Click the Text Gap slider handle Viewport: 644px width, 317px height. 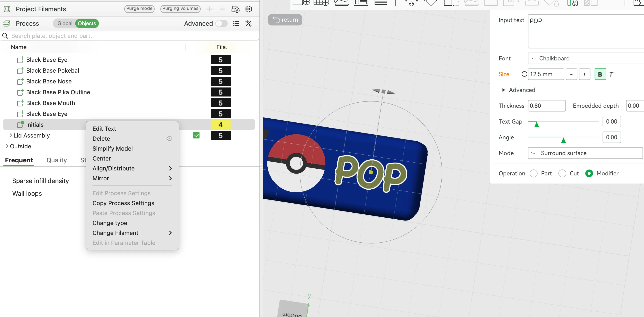[537, 124]
